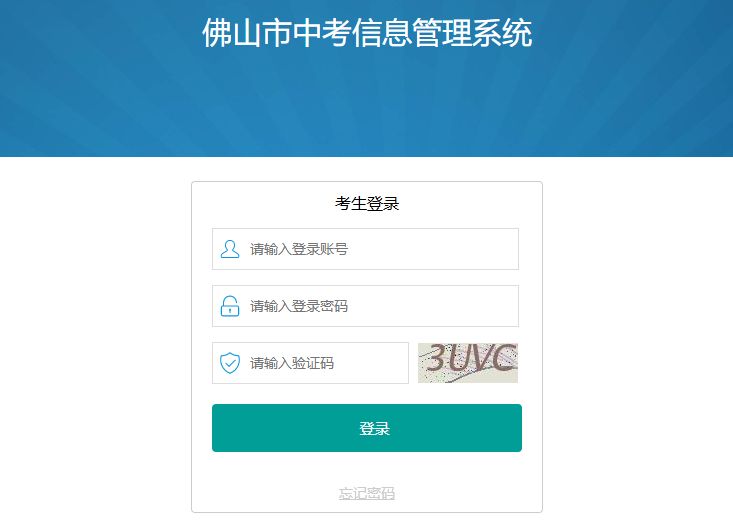Click the placeholder text 请输入登录密码

pyautogui.click(x=299, y=306)
